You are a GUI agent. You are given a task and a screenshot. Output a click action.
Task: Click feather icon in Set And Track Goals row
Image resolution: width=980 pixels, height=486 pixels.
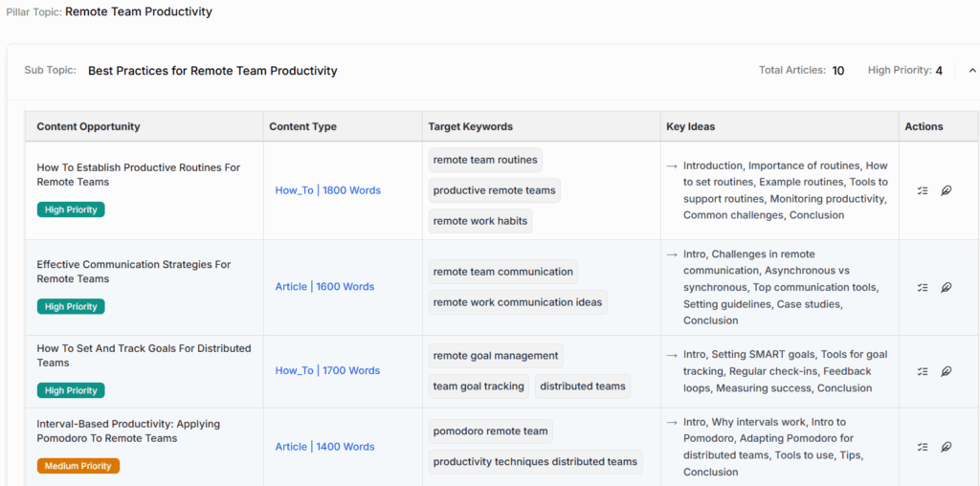point(946,371)
